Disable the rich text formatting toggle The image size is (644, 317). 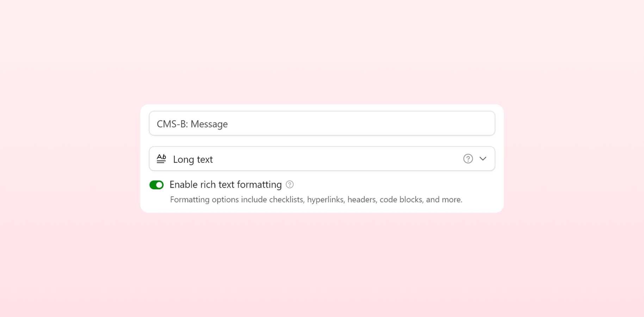click(x=156, y=185)
